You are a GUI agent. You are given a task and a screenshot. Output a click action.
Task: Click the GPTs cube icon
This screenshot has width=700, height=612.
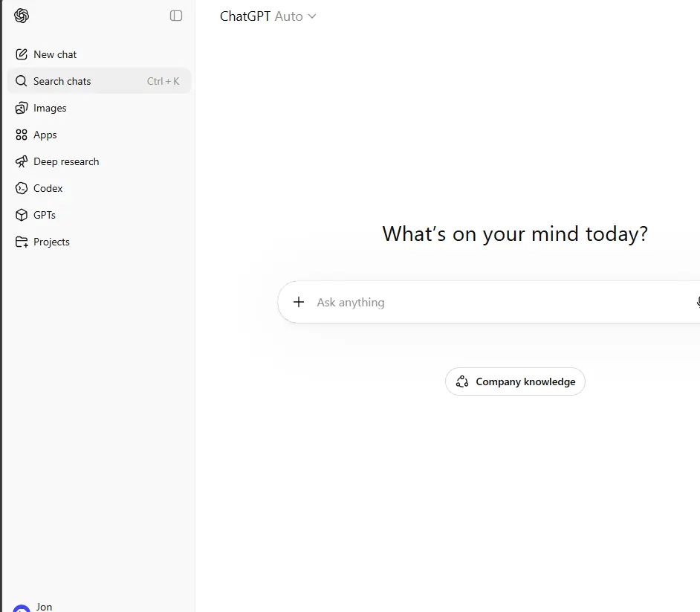22,216
